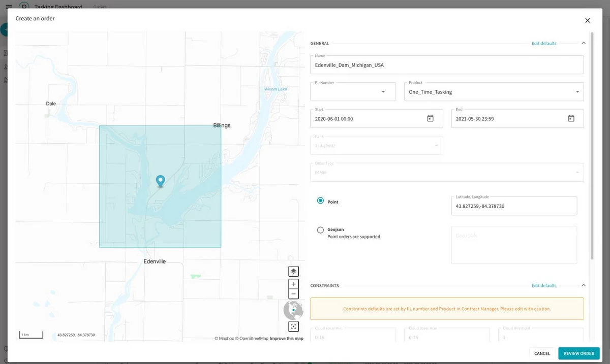The width and height of the screenshot is (610, 364).
Task: Click the constraints defaults warning banner
Action: coord(447,309)
